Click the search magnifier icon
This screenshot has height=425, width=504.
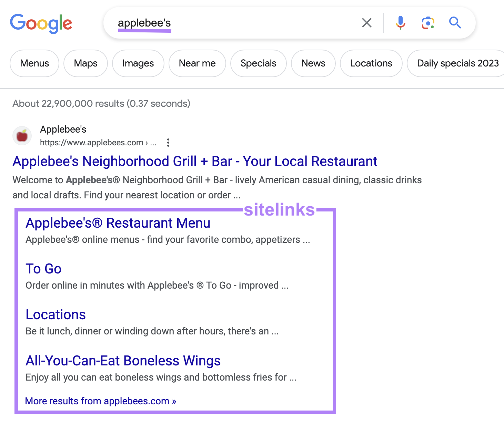point(455,23)
